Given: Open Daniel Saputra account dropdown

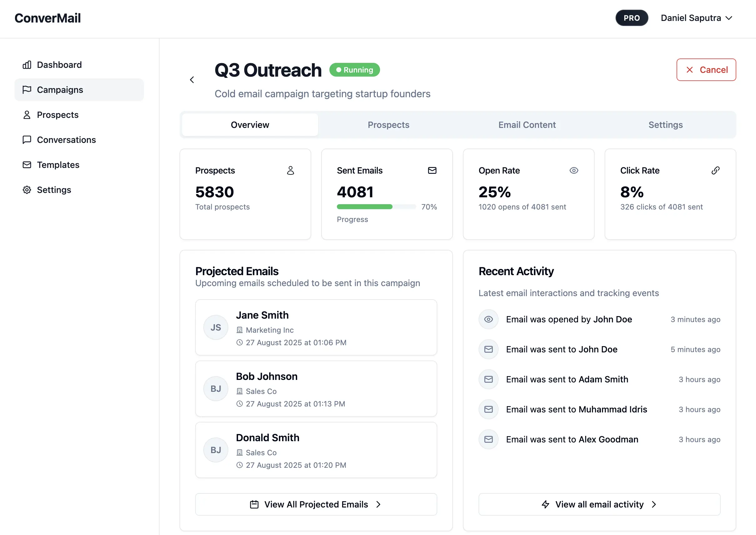Looking at the screenshot, I should [x=696, y=18].
